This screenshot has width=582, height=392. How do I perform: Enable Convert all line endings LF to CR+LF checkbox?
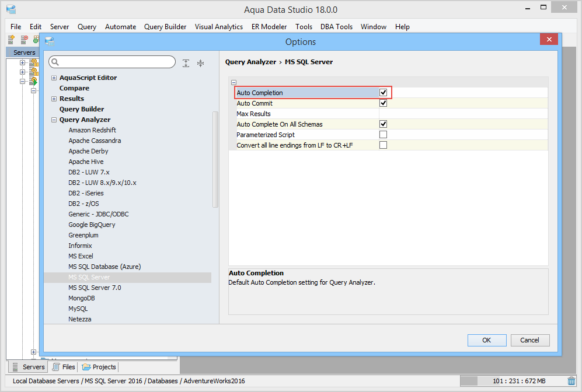[x=383, y=145]
